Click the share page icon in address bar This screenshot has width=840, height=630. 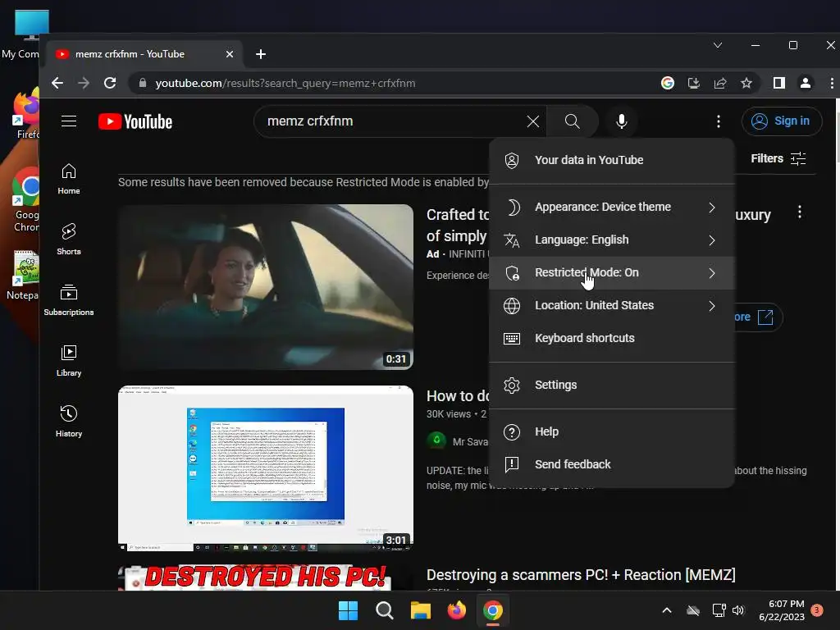coord(720,83)
